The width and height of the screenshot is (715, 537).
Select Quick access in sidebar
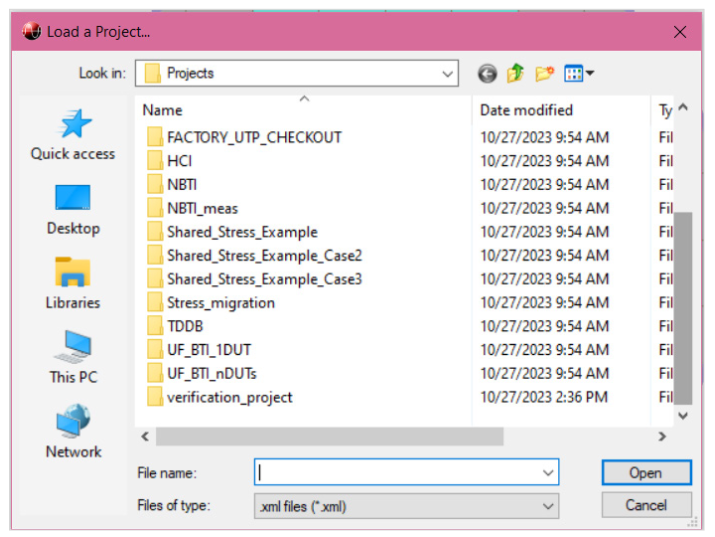point(72,135)
